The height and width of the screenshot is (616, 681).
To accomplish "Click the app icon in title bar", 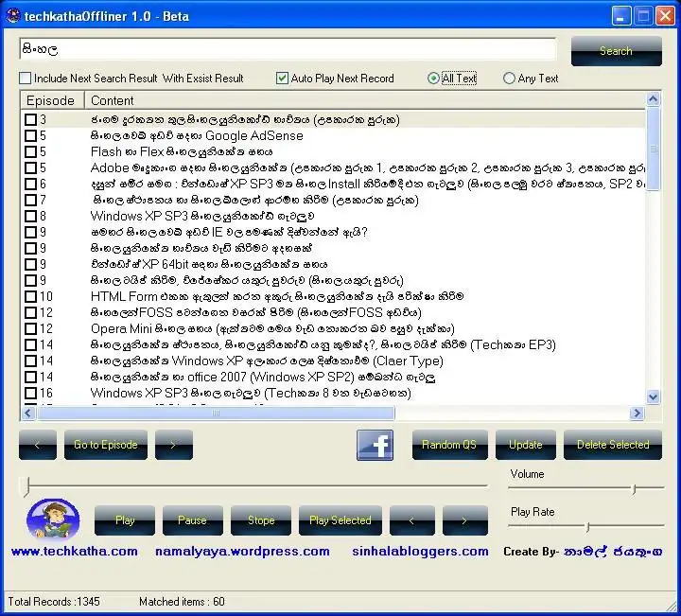I will tap(13, 16).
